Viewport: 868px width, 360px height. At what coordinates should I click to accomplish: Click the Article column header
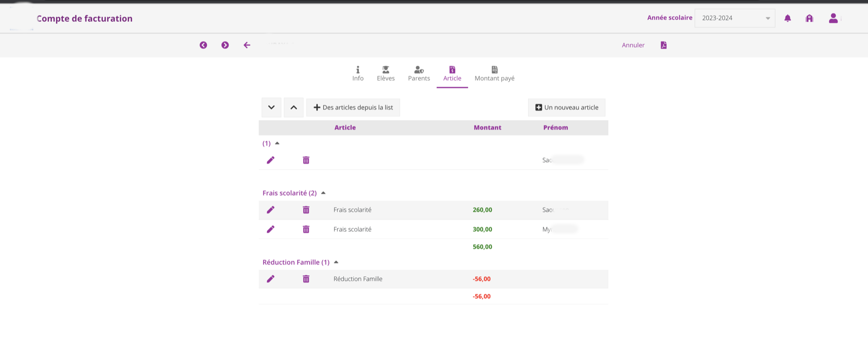[x=345, y=128]
